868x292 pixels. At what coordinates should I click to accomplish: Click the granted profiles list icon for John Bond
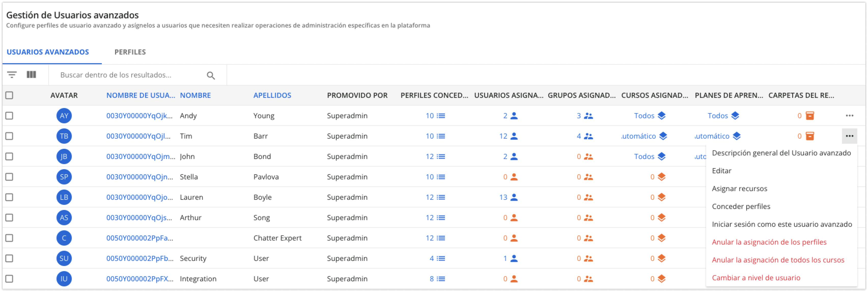(x=440, y=156)
